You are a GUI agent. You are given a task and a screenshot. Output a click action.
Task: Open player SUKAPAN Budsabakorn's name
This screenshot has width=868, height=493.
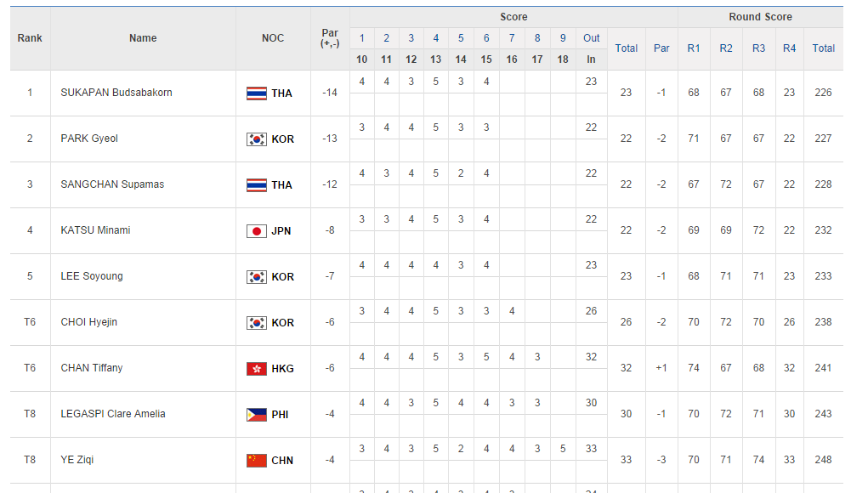click(116, 93)
